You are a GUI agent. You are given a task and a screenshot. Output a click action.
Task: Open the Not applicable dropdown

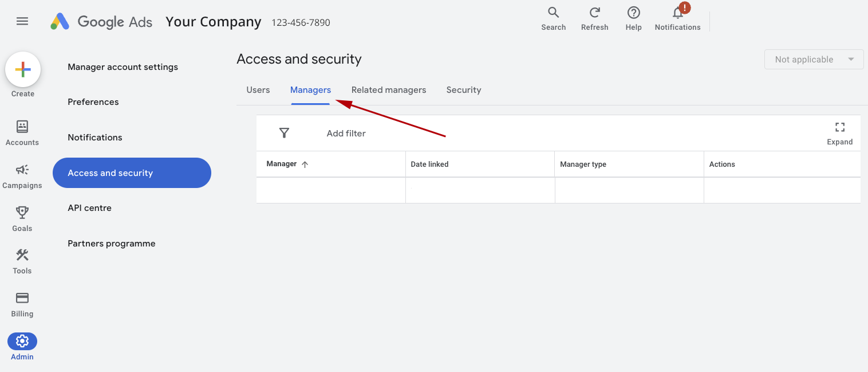click(814, 60)
